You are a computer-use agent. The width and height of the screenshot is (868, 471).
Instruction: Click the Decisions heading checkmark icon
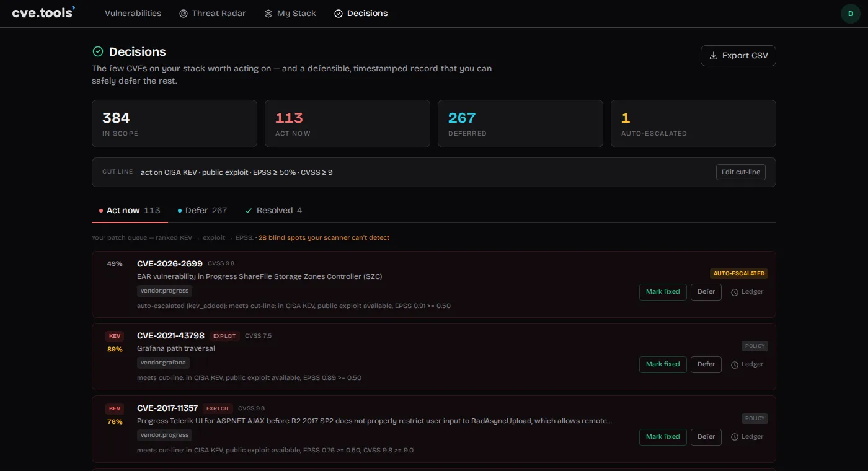point(97,51)
